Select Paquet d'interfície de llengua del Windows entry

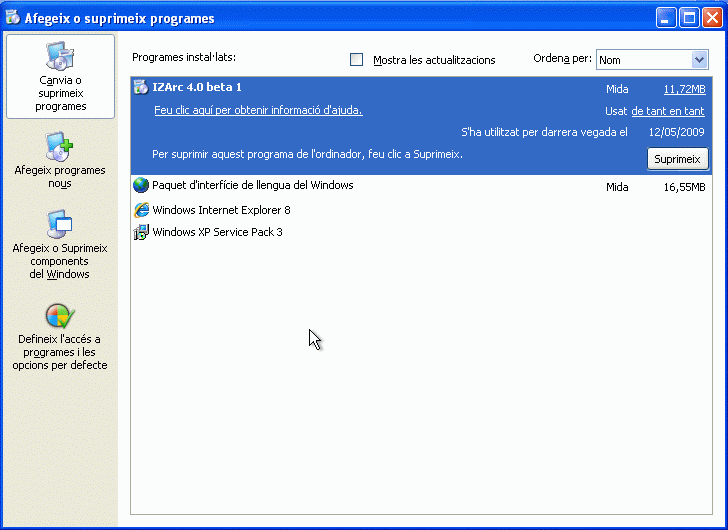click(x=252, y=186)
